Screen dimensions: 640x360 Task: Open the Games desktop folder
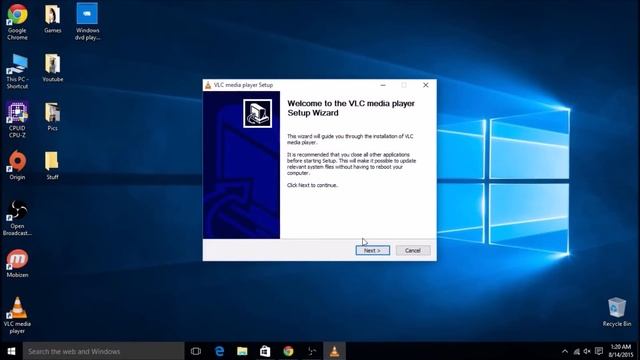point(53,18)
